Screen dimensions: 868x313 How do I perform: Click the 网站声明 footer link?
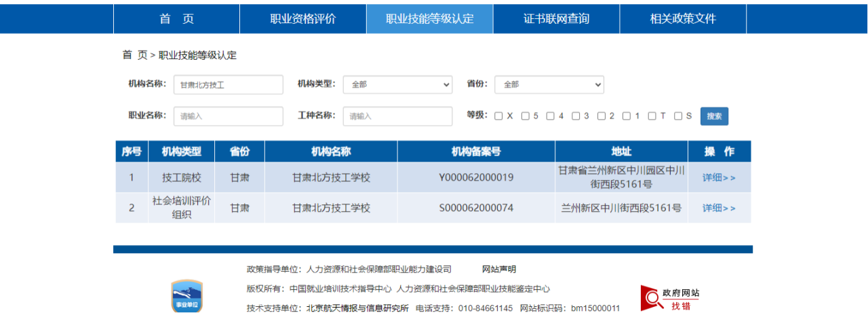tap(498, 270)
